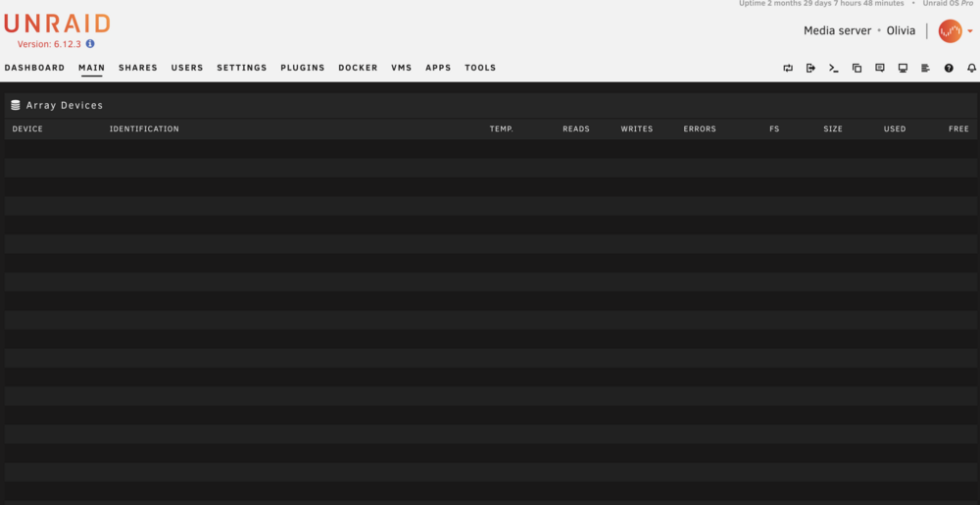This screenshot has width=980, height=505.
Task: Click the ERRORS column header
Action: point(700,129)
